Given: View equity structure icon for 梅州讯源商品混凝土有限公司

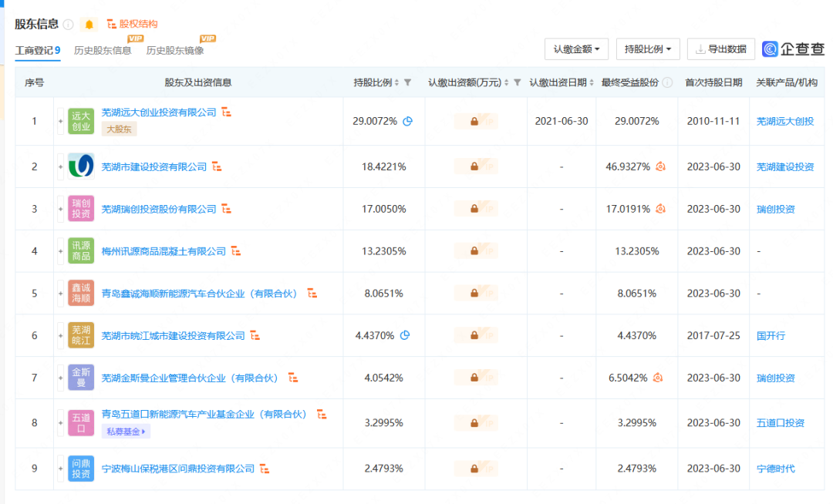Looking at the screenshot, I should tap(236, 251).
